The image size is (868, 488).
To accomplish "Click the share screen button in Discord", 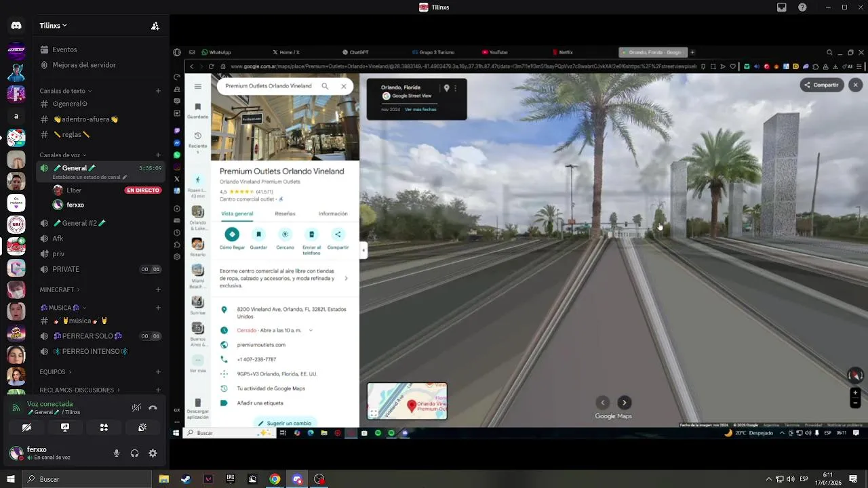I will pos(65,428).
